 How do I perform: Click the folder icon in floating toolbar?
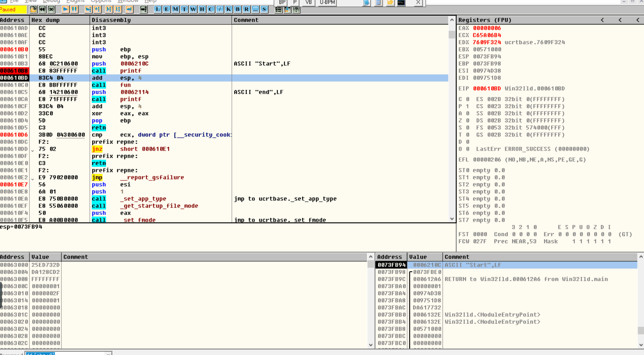click(x=390, y=2)
